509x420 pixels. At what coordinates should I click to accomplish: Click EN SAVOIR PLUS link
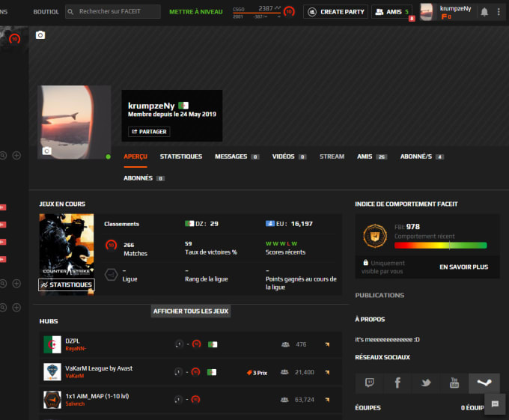(x=463, y=267)
